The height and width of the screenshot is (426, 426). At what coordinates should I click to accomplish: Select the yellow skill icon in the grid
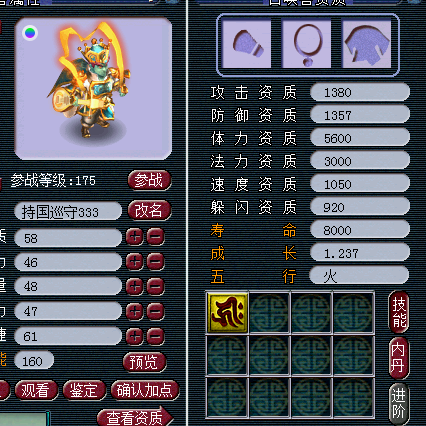pyautogui.click(x=228, y=313)
